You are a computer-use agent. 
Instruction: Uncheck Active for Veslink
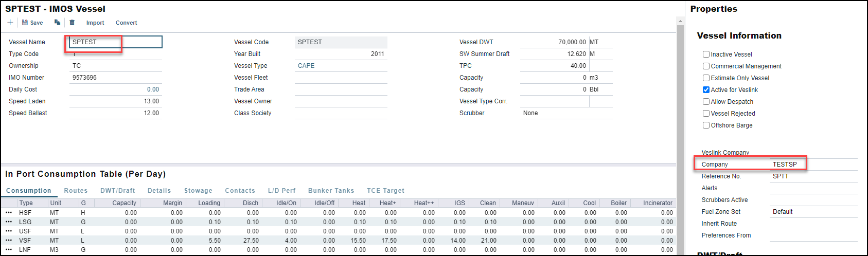(706, 90)
